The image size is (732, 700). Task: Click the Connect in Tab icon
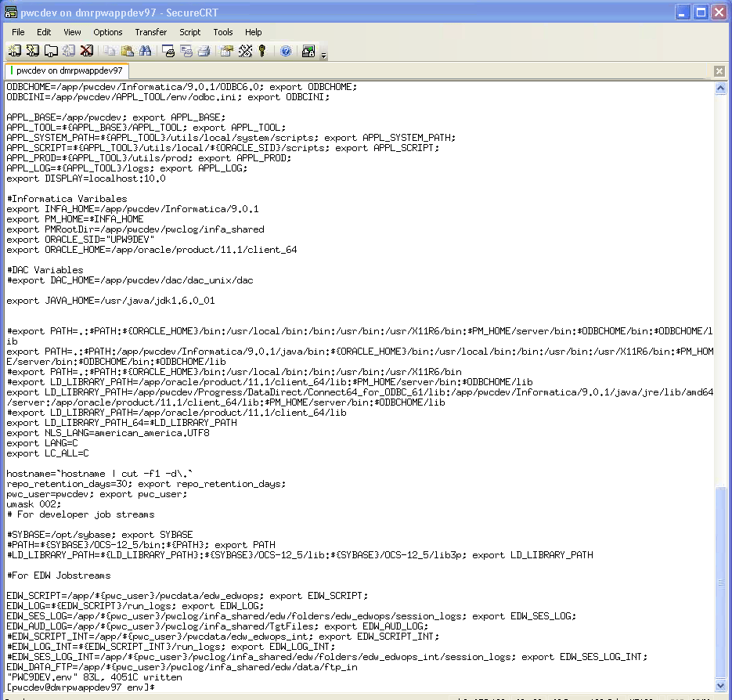(50, 51)
